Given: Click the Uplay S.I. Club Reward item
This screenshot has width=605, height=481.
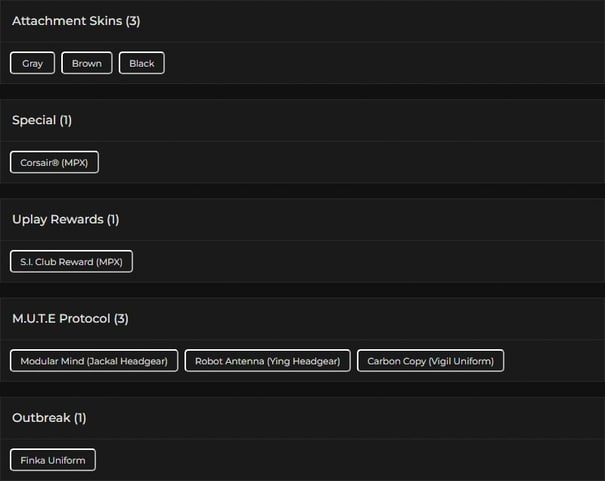Looking at the screenshot, I should [x=71, y=261].
